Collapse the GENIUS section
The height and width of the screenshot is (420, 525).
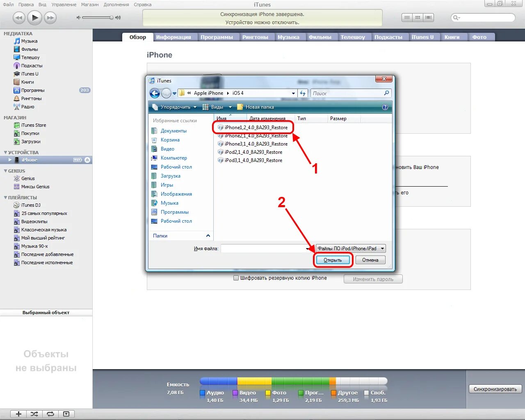[x=5, y=171]
